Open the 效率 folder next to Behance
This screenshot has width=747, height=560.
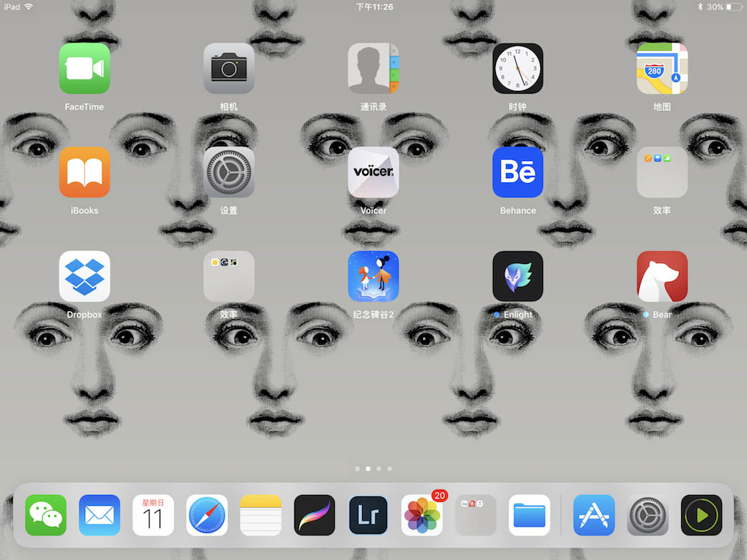(x=662, y=172)
